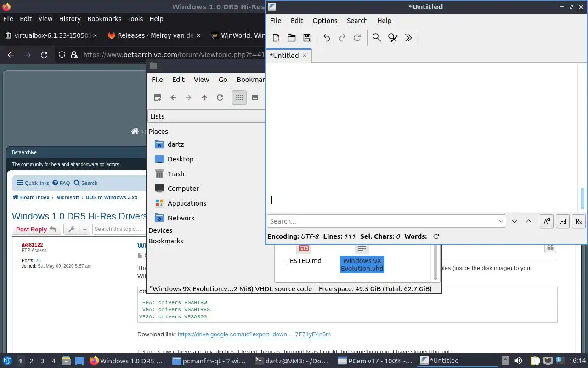Click Post Reply button
Screen dimensions: 588x368
pos(36,229)
